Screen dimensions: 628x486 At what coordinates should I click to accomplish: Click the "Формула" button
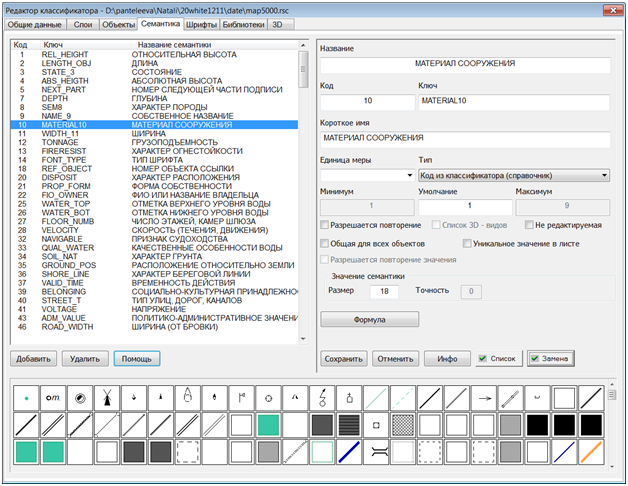(x=369, y=319)
